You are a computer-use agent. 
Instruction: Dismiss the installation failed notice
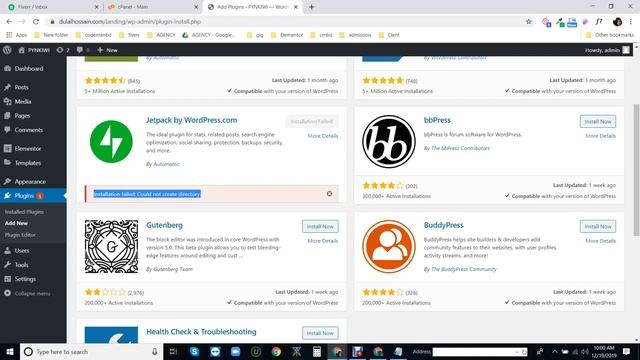coord(329,193)
